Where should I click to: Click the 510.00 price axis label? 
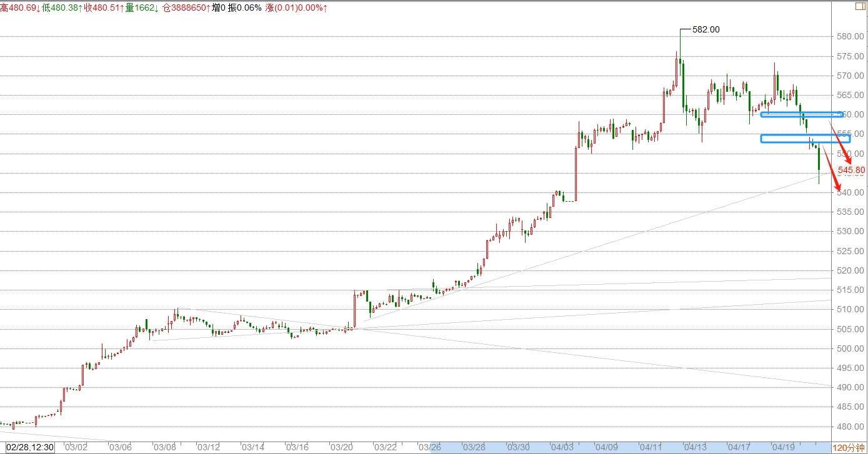point(851,309)
